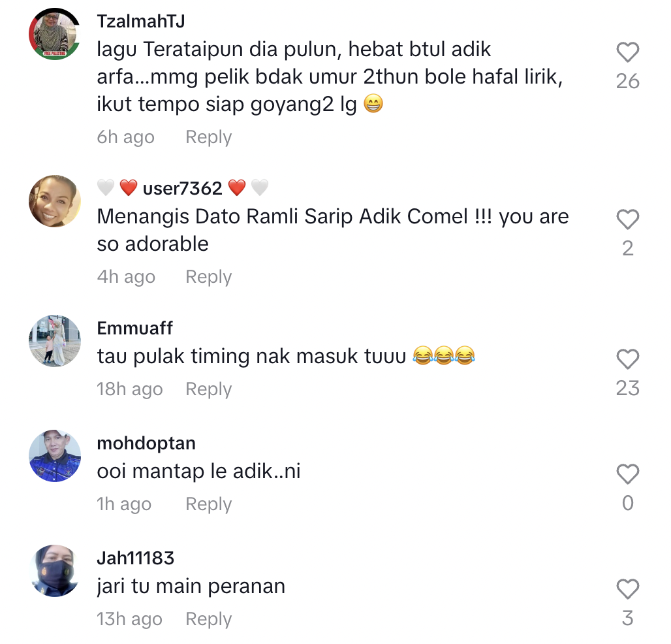Tap the heart beside mohdoptan's comment
Image resolution: width=671 pixels, height=644 pixels.
coord(627,474)
